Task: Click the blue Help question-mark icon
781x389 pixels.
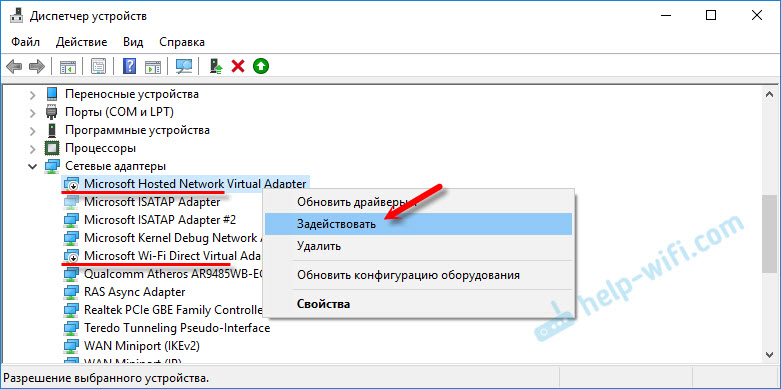Action: (129, 66)
